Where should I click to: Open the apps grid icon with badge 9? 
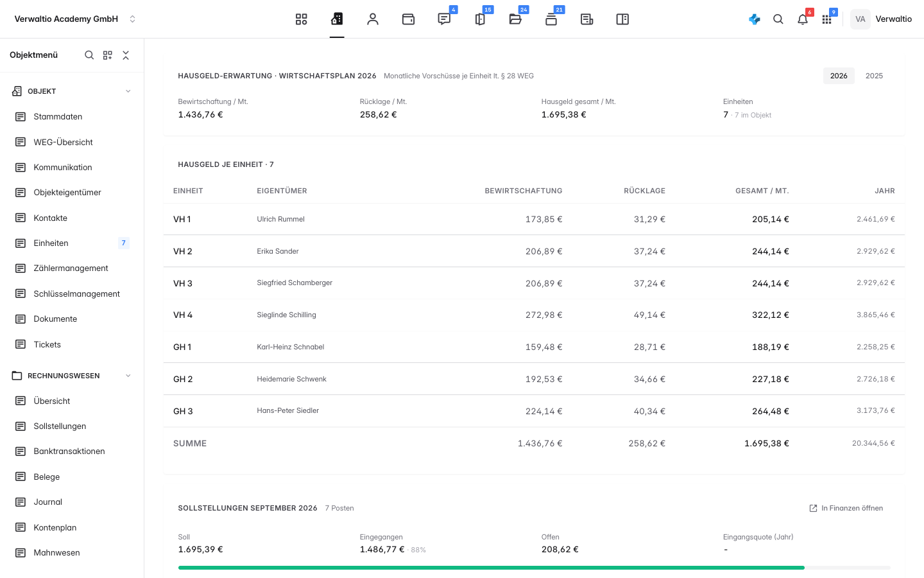click(x=826, y=19)
